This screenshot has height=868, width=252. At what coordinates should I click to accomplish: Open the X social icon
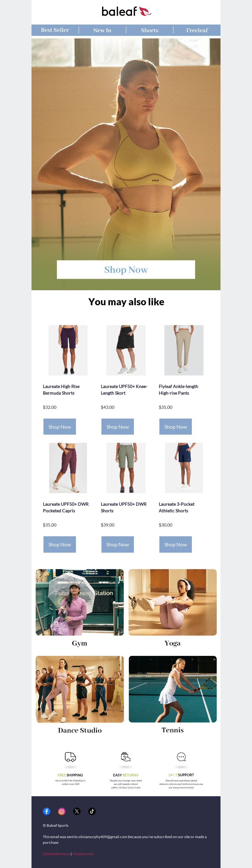[77, 811]
